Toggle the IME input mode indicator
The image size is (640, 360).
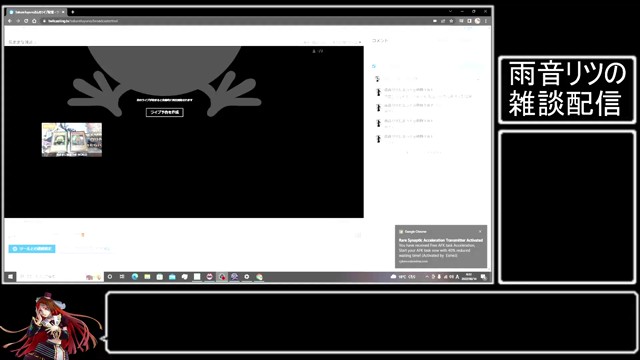click(457, 277)
